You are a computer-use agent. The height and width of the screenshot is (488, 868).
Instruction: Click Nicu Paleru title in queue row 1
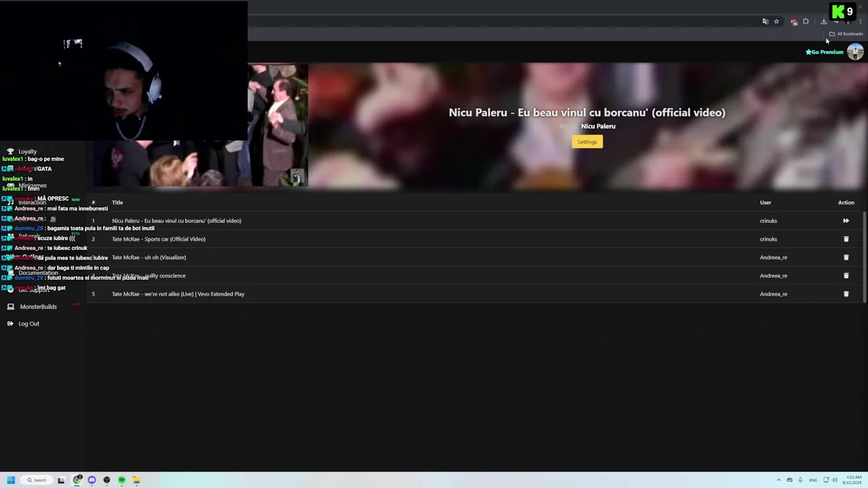pyautogui.click(x=176, y=221)
